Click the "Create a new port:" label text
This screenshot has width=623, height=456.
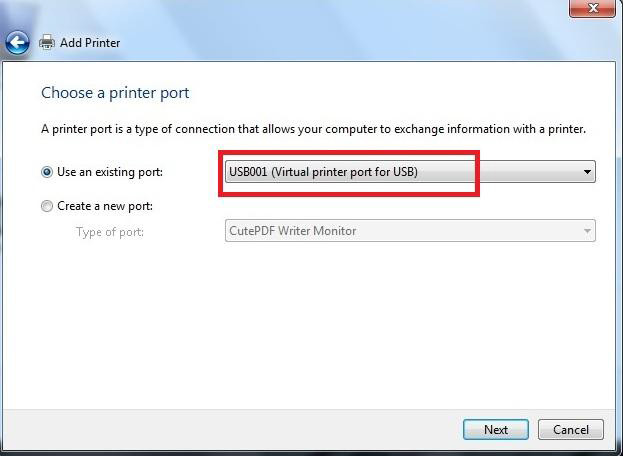click(105, 206)
